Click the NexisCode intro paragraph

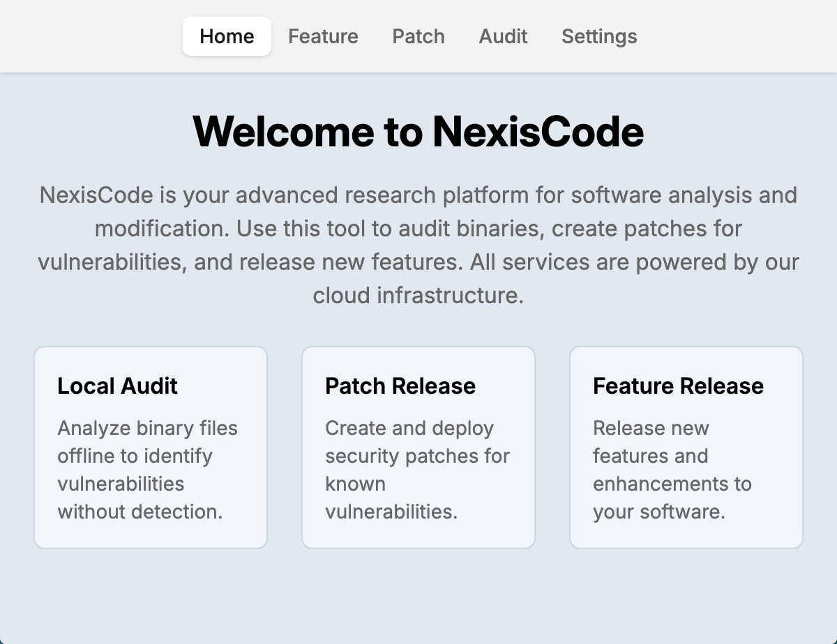point(418,245)
